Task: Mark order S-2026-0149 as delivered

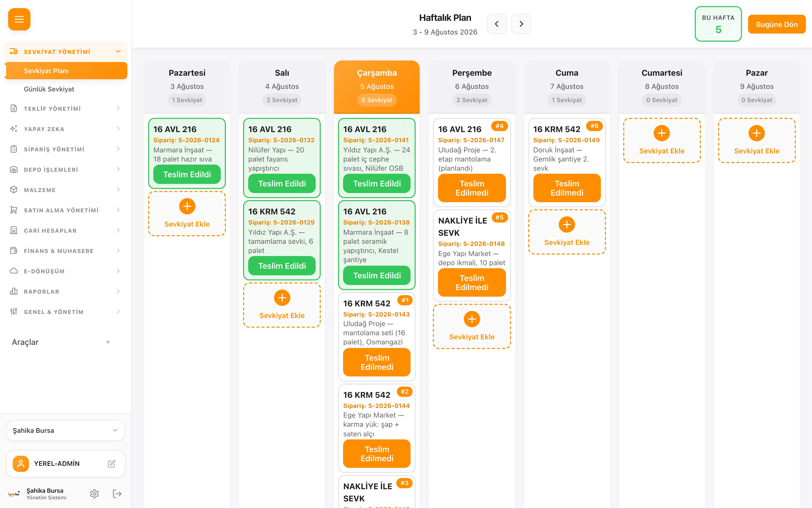Action: click(x=567, y=188)
